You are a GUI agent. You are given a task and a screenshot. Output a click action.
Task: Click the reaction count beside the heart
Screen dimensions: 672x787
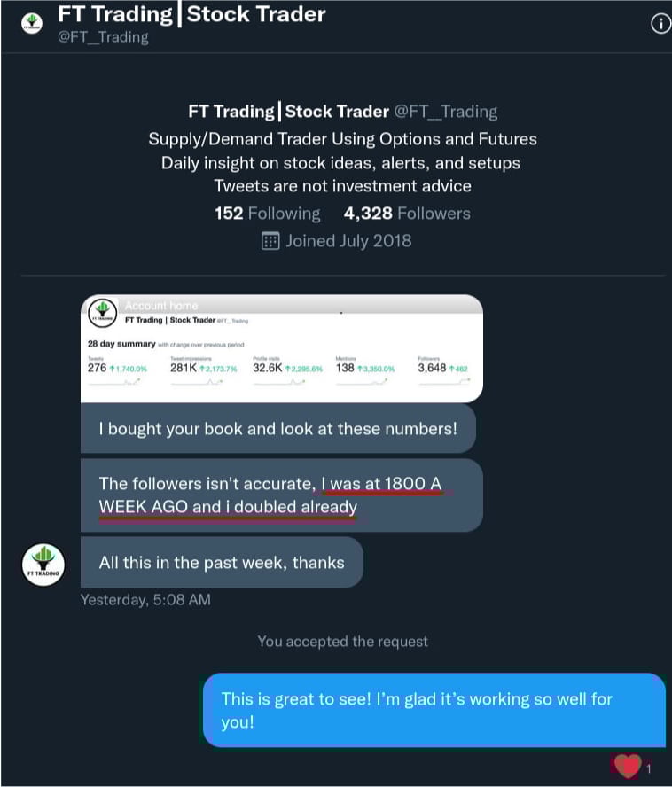pos(648,768)
